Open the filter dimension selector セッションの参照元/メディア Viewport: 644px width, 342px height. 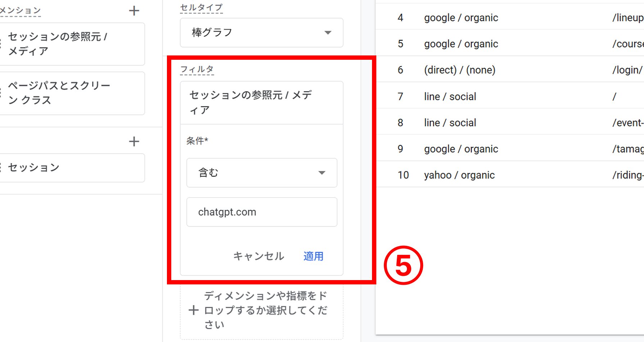[x=262, y=103]
